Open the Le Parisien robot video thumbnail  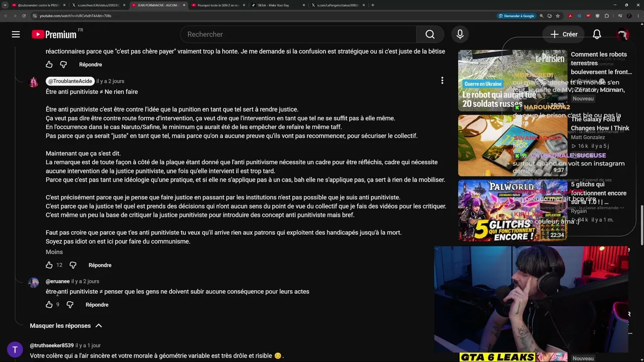(512, 80)
